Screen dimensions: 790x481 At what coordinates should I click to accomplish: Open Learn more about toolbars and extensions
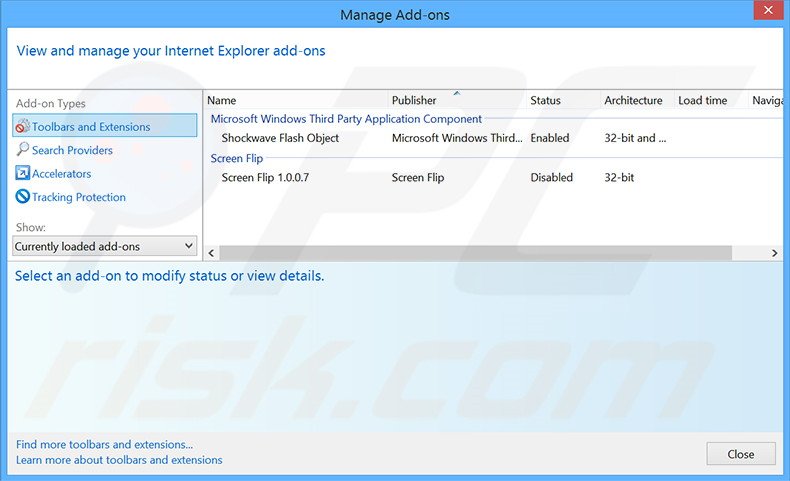pos(119,460)
